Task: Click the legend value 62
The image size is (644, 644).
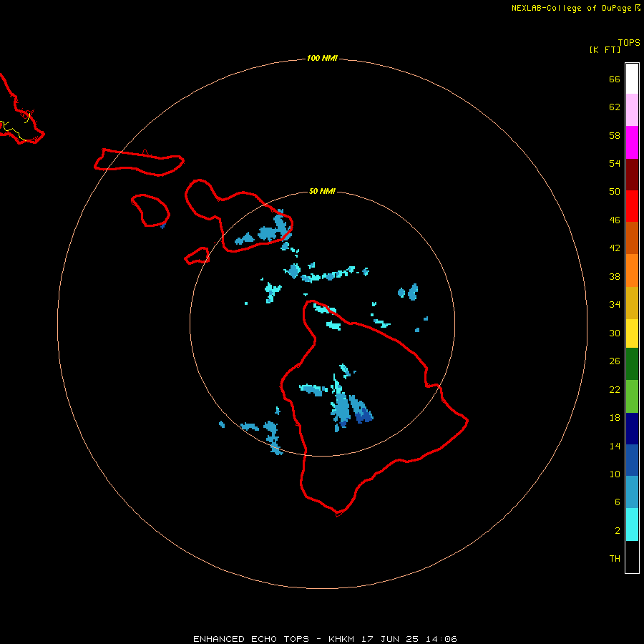Action: pyautogui.click(x=615, y=107)
